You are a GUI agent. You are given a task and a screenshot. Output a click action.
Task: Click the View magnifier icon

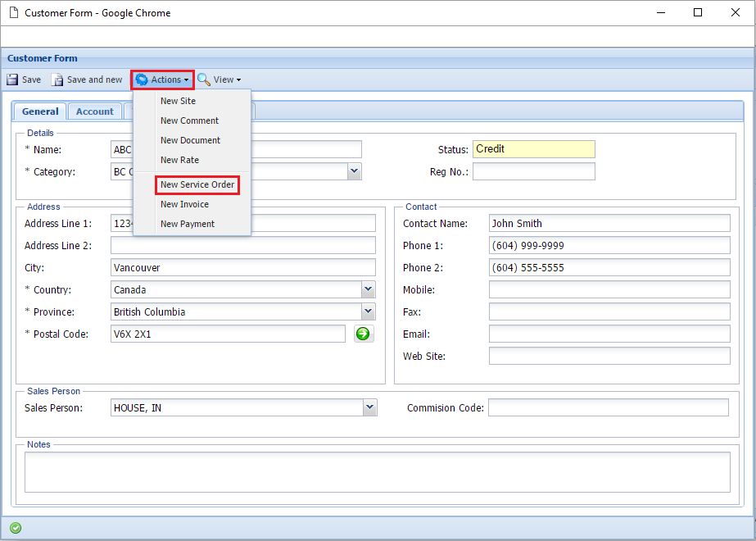point(203,80)
